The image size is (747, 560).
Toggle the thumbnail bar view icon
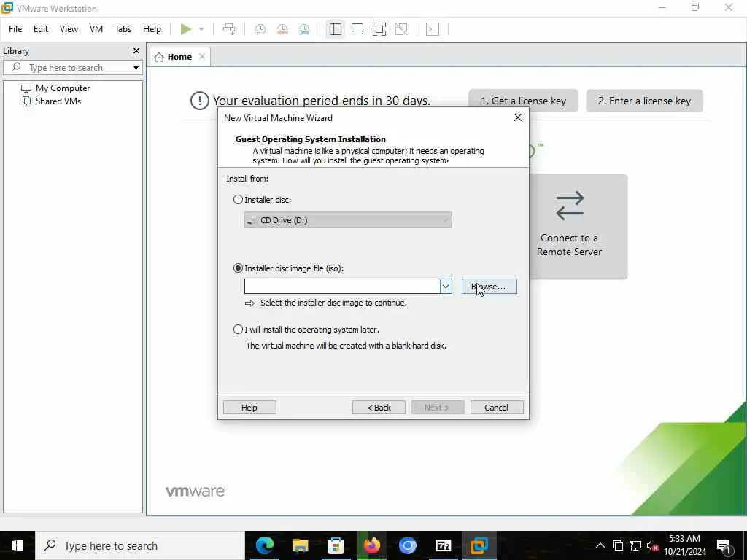click(357, 29)
